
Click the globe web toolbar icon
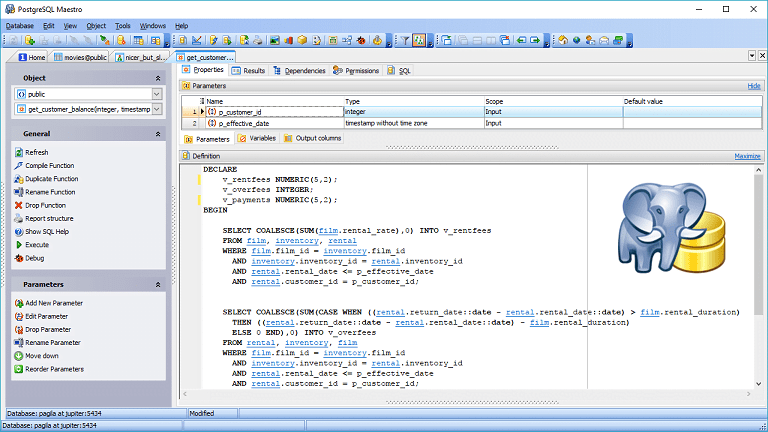tap(576, 41)
